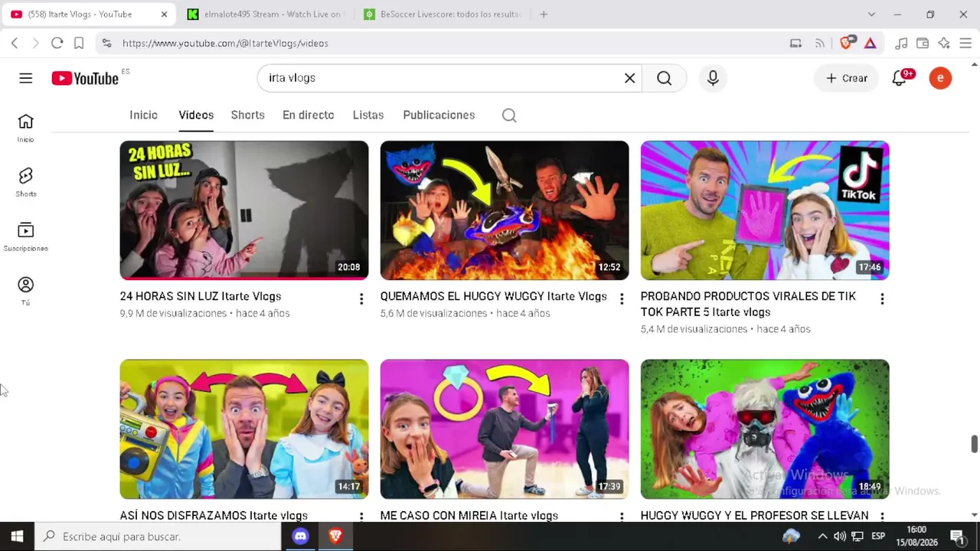Play the ME CASO CON MIREIA thumbnail
The width and height of the screenshot is (980, 551).
tap(505, 429)
